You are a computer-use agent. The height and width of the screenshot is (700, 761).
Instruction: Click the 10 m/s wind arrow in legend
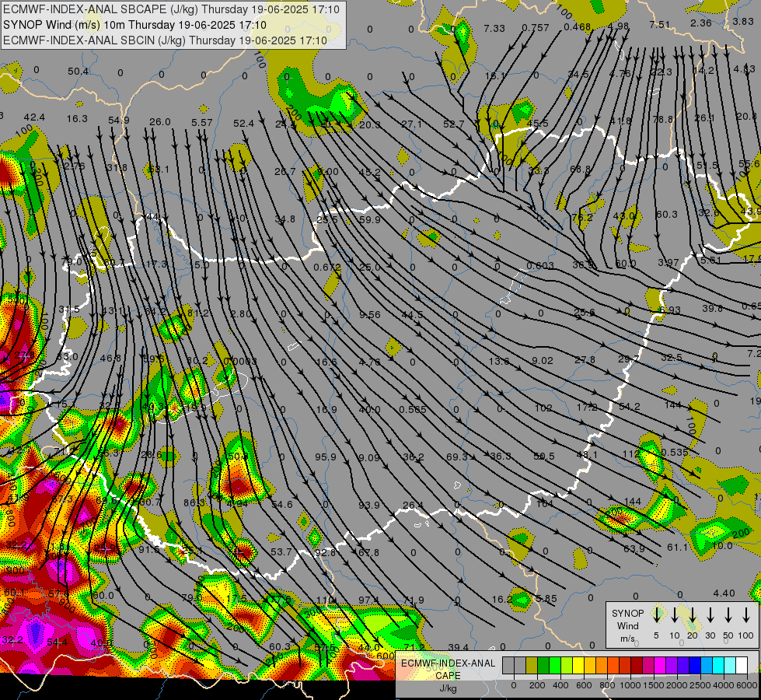pos(674,615)
